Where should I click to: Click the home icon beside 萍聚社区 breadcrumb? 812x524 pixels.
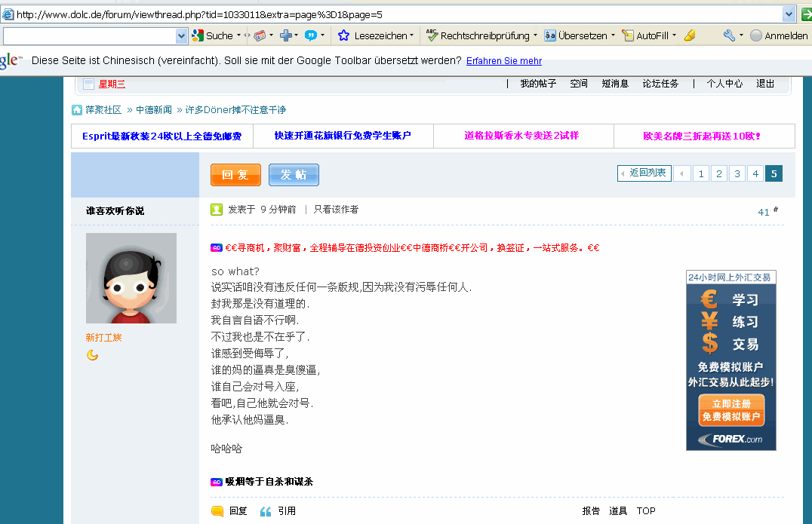point(77,110)
